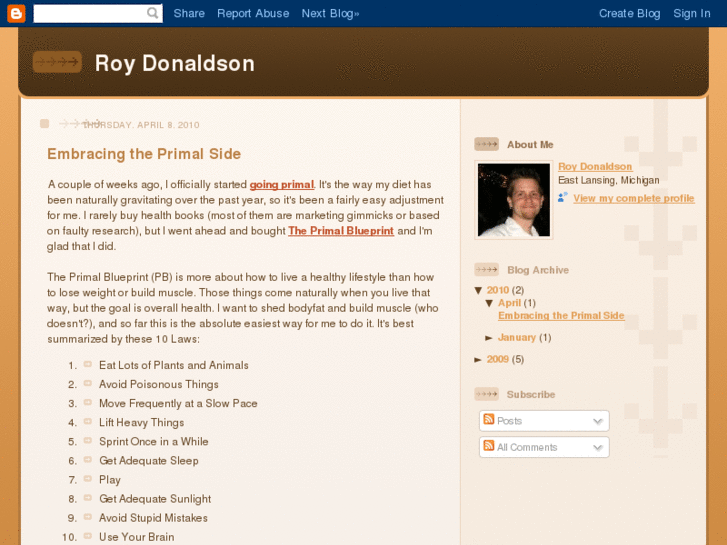
Task: Click the Subscribe heading
Action: tap(531, 395)
